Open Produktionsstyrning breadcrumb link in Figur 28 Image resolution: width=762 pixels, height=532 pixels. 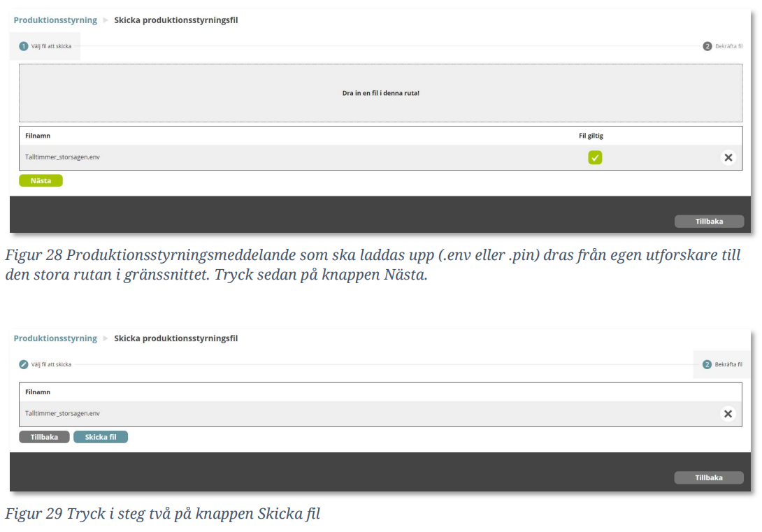(x=55, y=20)
